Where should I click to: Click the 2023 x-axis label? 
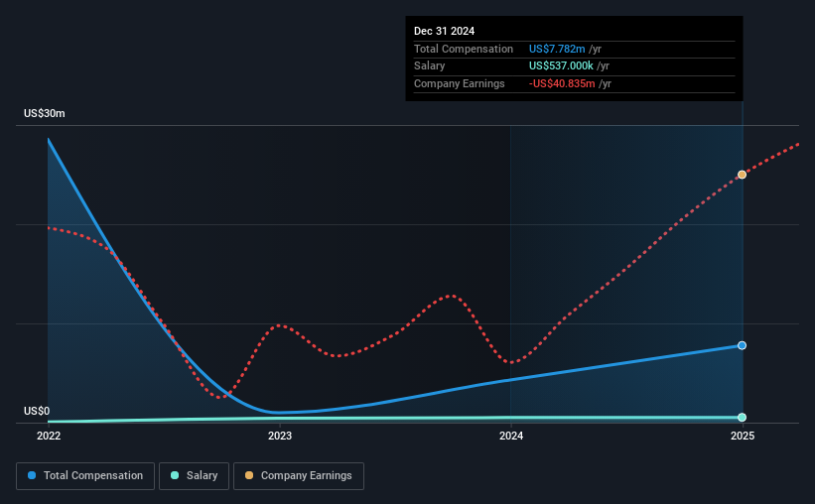coord(280,436)
